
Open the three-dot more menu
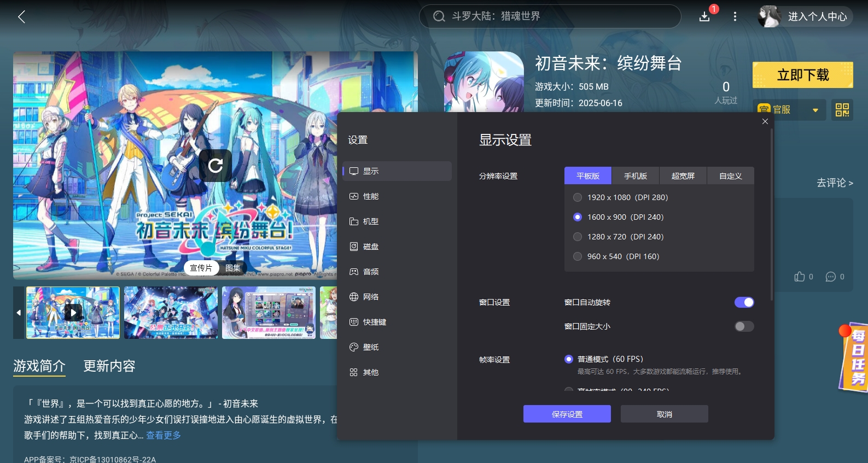tap(735, 16)
